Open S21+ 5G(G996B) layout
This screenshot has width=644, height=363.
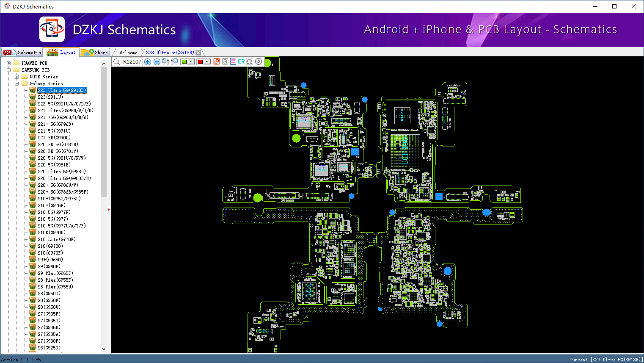55,124
